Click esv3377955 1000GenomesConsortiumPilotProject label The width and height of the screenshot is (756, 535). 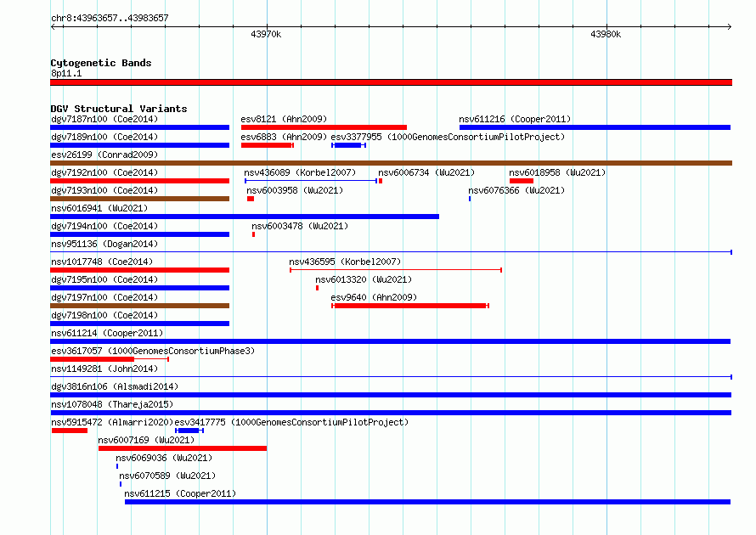click(x=448, y=137)
